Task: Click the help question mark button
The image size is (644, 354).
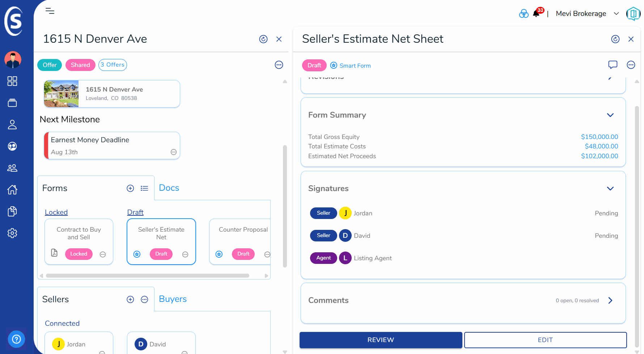Action: pyautogui.click(x=16, y=339)
